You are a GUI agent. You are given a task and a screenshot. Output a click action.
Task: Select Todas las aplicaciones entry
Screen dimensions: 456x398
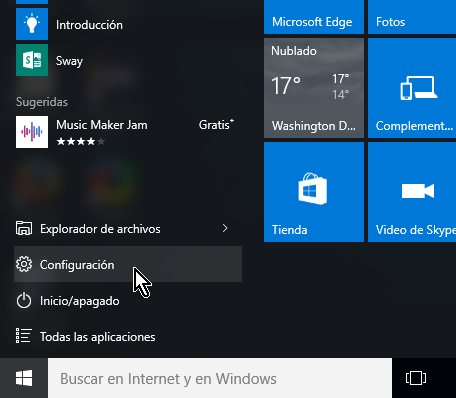point(128,336)
